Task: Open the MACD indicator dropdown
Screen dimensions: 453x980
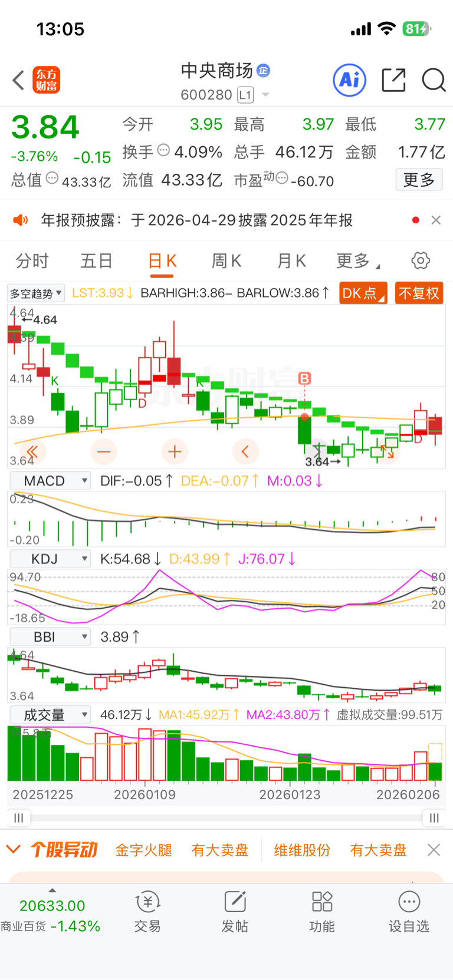Action: coord(50,481)
